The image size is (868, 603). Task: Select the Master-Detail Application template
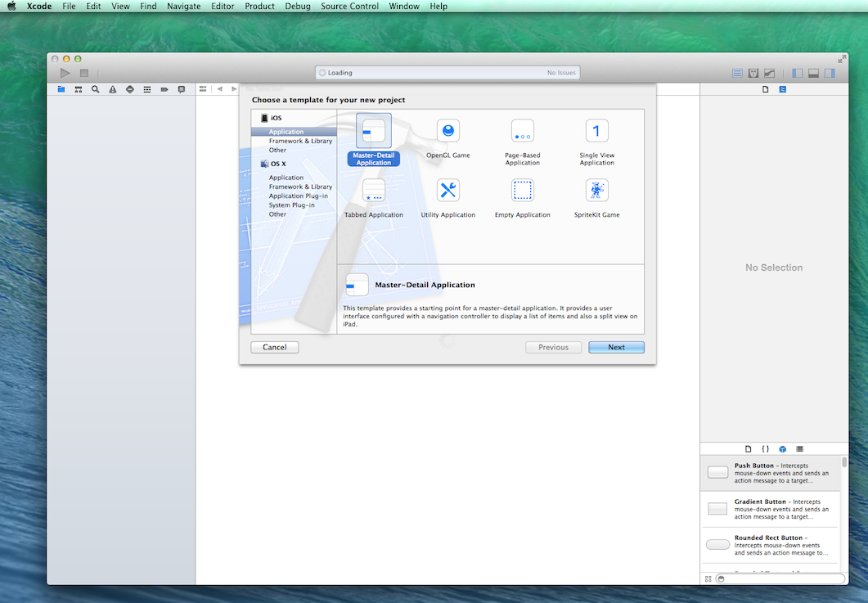[x=374, y=140]
